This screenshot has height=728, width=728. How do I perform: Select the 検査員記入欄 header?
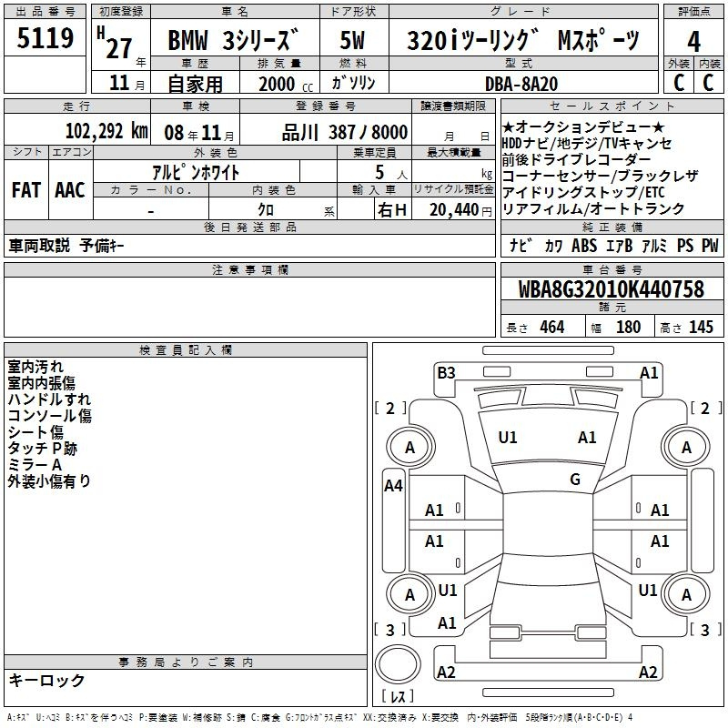[186, 350]
